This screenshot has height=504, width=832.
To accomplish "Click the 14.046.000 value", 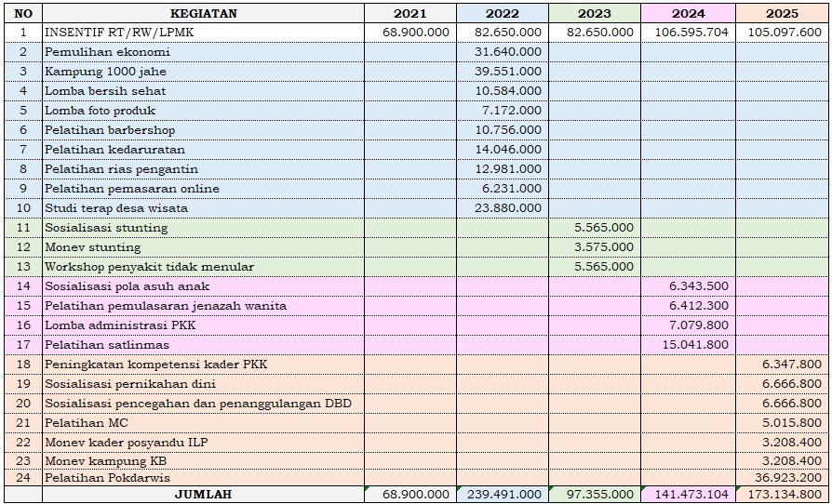I will pyautogui.click(x=508, y=150).
